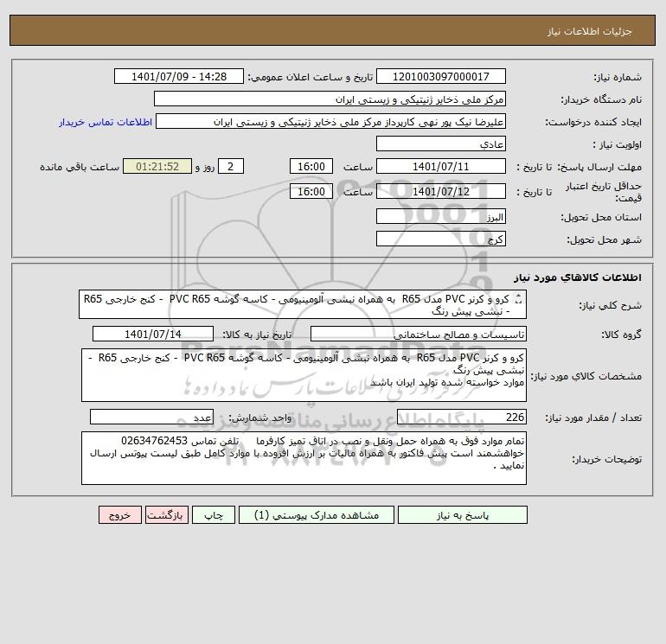Screen dimensions: 666x644
Task: Click the request creator name field
Action: (331, 122)
